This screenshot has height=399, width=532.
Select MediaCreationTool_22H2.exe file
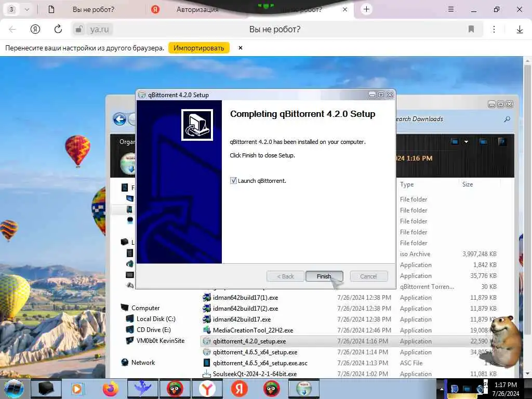[253, 330]
